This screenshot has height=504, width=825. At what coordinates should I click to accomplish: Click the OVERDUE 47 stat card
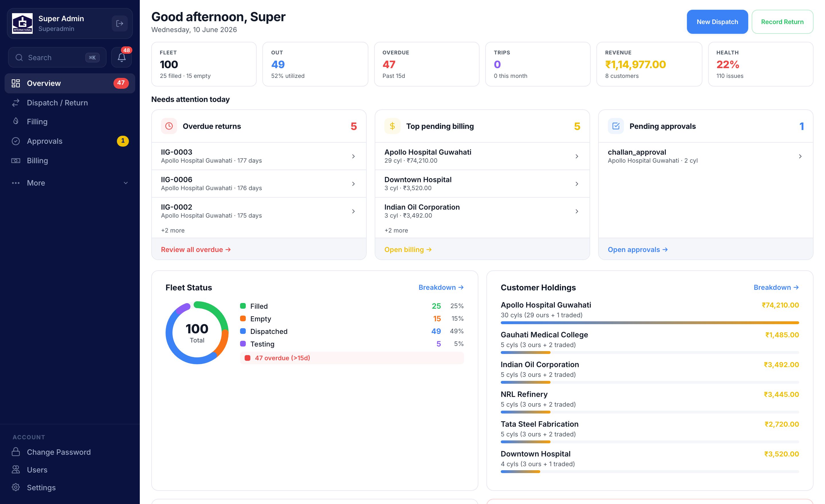(x=427, y=64)
